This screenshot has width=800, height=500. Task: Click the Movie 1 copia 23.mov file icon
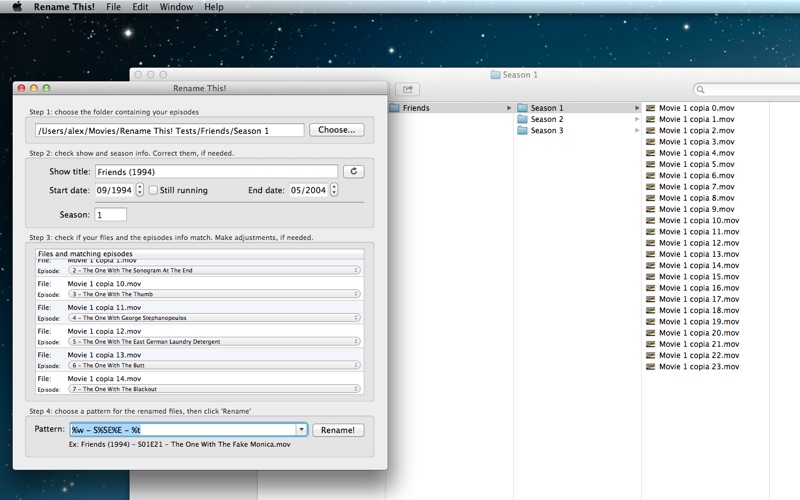[x=651, y=367]
